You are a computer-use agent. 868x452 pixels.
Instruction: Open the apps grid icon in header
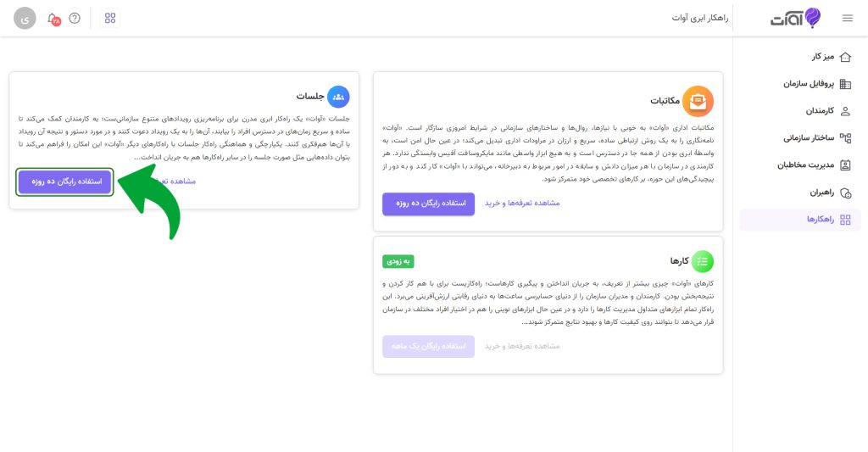pyautogui.click(x=110, y=19)
